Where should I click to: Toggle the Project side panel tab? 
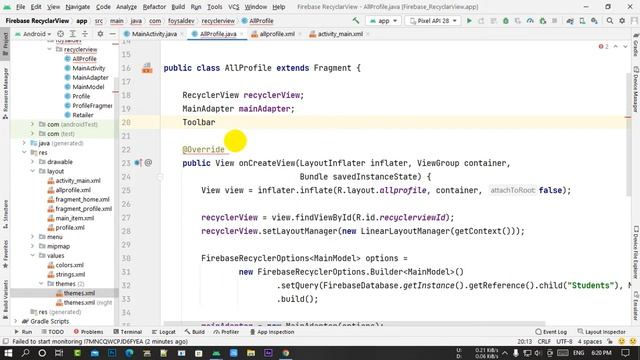pos(5,44)
